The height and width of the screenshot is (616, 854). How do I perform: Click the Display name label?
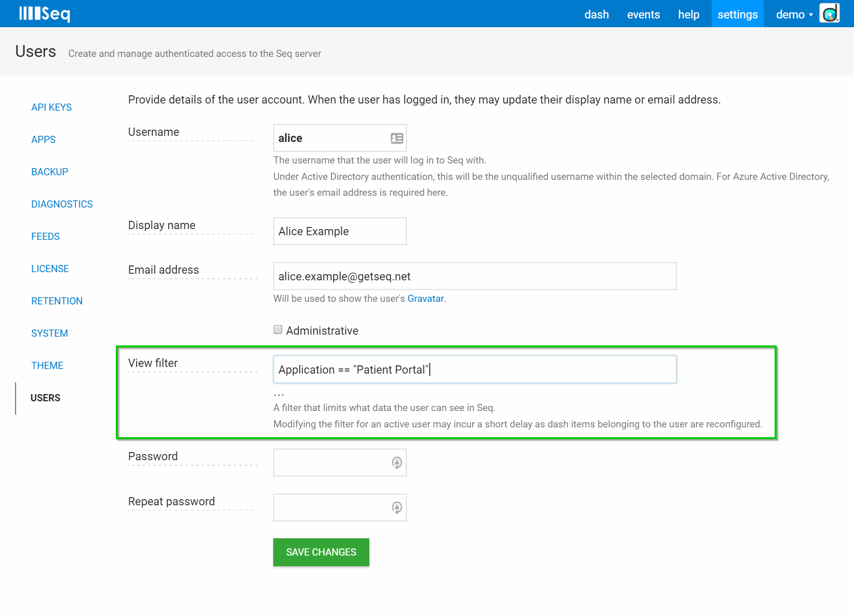pos(162,225)
